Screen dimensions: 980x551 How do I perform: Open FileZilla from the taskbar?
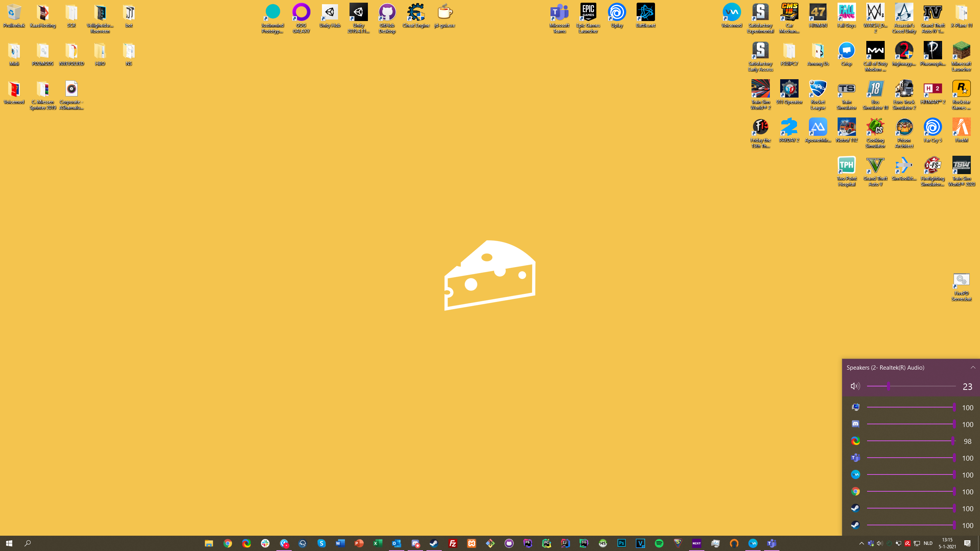(x=453, y=543)
